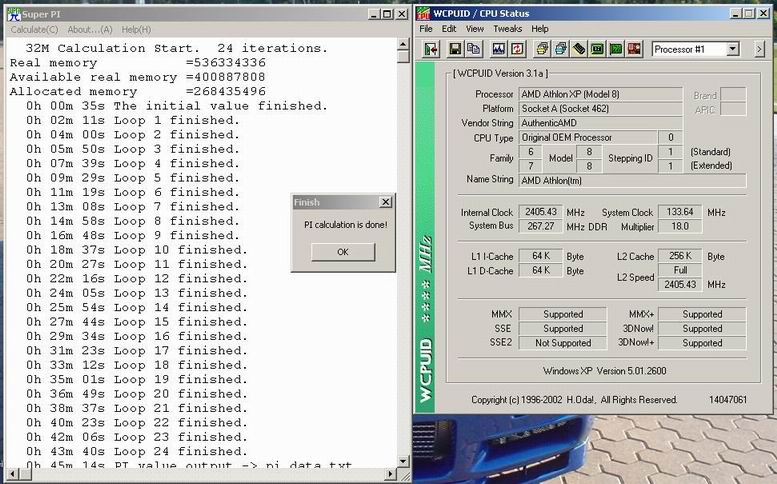This screenshot has height=484, width=777.
Task: Click the WCPUID title bar app icon
Action: click(x=423, y=13)
